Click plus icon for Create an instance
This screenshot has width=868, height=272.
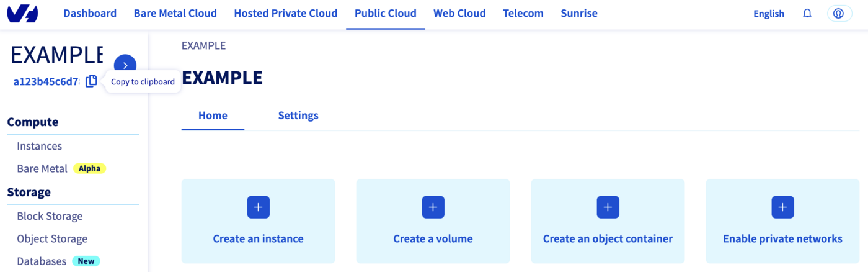[258, 207]
